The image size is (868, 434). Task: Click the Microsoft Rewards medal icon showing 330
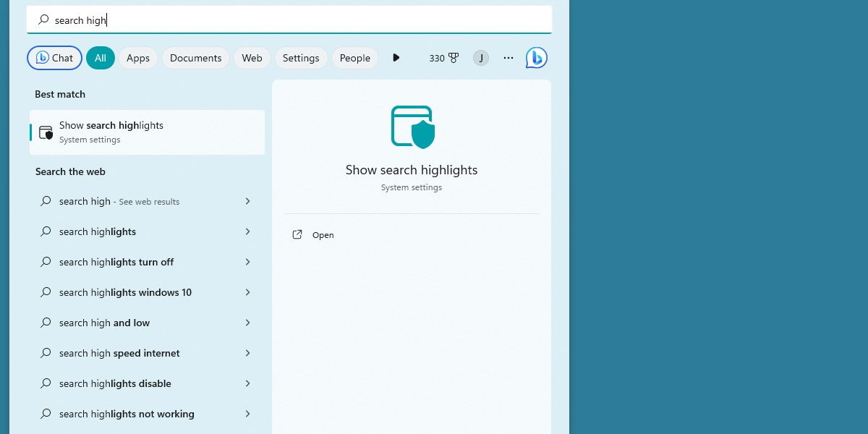453,58
